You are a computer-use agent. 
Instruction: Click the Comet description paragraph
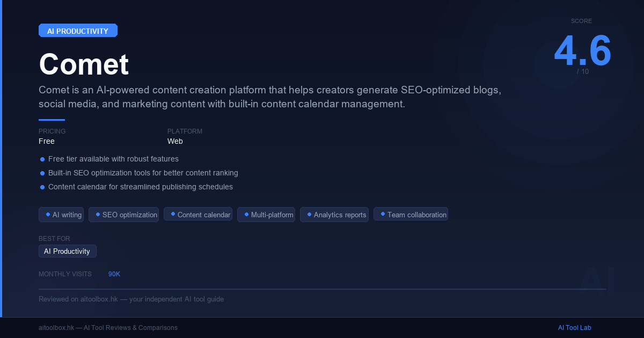(270, 97)
